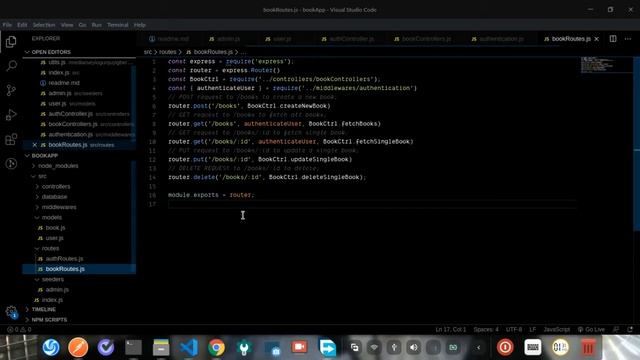Open index.js at bottom of file tree
Screen dimensions: 640x360
[x=52, y=300]
